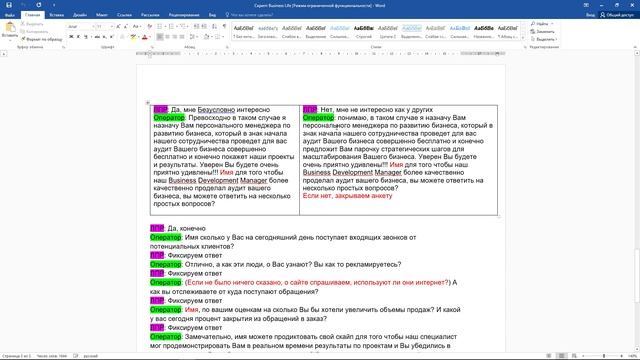Click the vertical scrollbar thumb

(637, 276)
